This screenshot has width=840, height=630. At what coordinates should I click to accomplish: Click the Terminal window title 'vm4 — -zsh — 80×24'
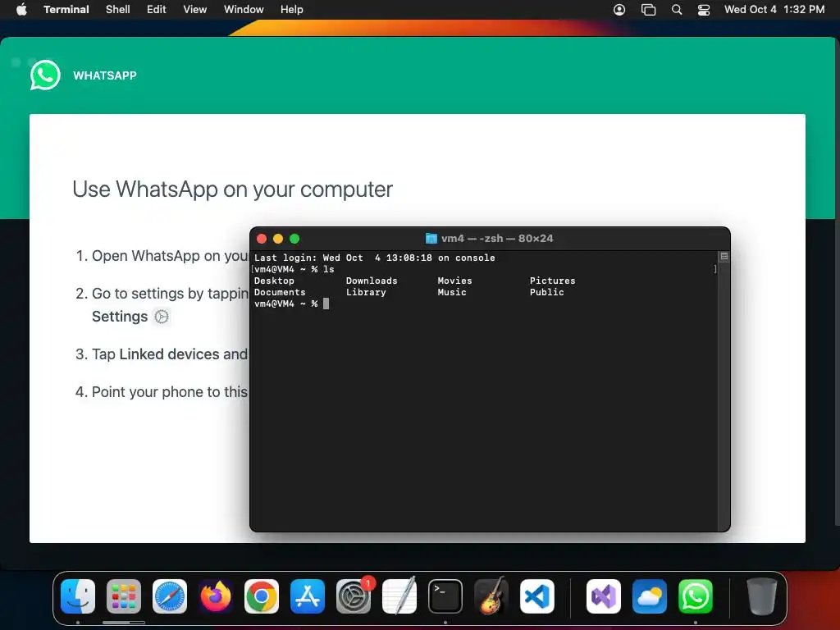coord(497,239)
